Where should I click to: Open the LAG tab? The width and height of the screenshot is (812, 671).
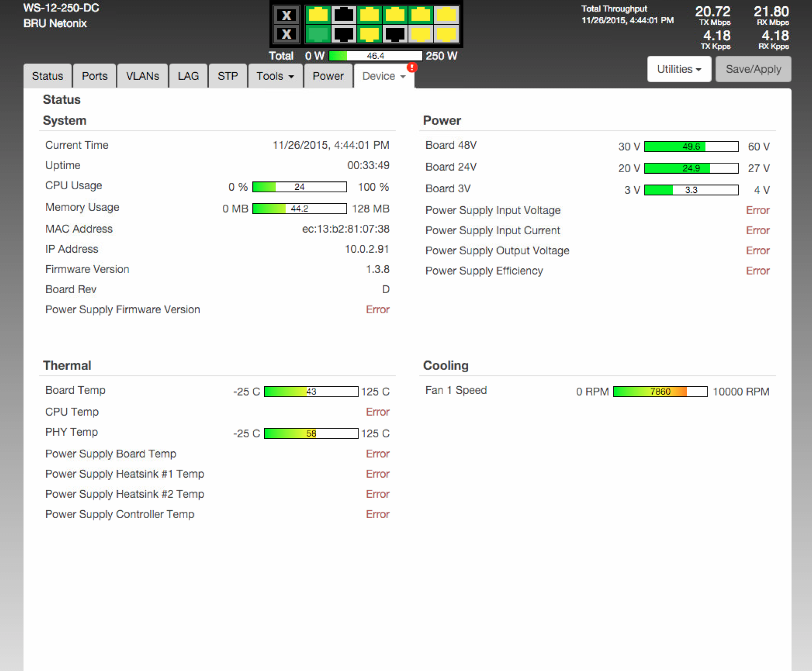pyautogui.click(x=188, y=76)
